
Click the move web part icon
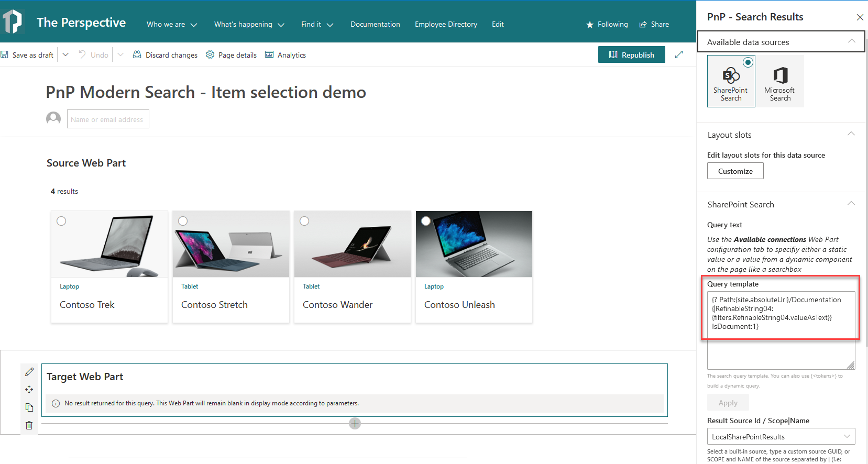[29, 390]
